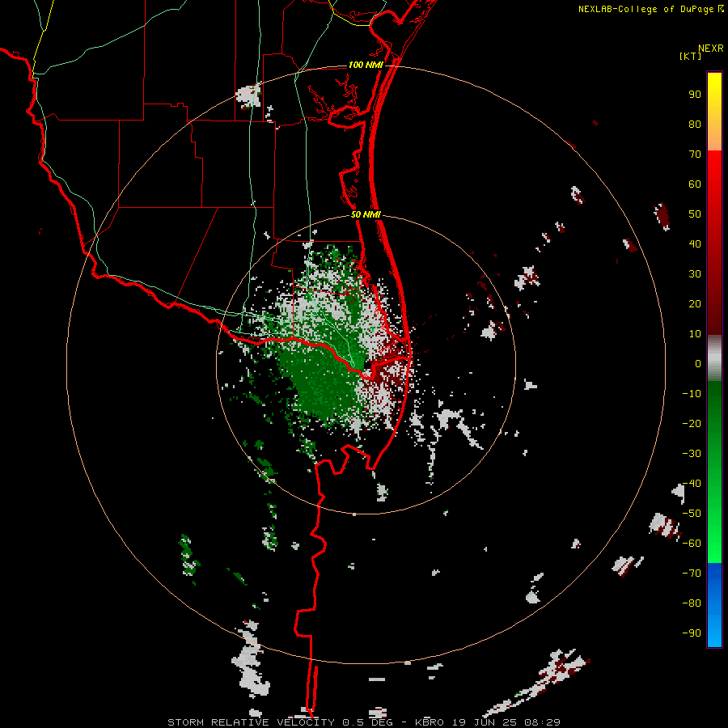Click the -80 value on the velocity scale
Image resolution: width=728 pixels, height=728 pixels.
click(692, 603)
